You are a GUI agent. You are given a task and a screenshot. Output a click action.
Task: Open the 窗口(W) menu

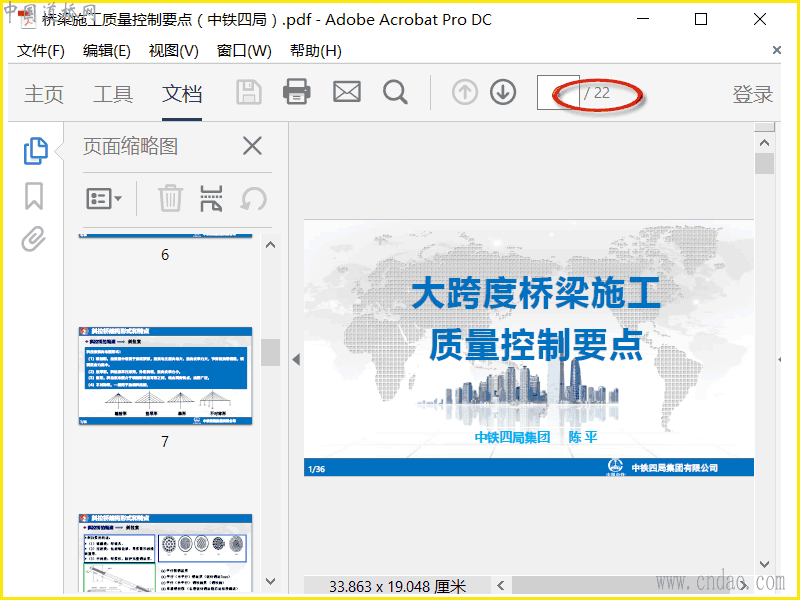coord(244,51)
